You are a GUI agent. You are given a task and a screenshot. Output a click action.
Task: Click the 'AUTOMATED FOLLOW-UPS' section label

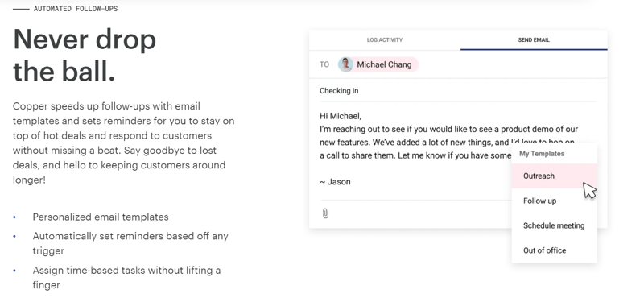point(76,9)
